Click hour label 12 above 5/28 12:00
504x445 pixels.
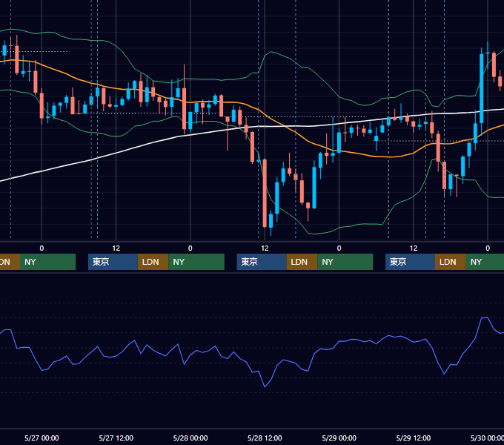pos(265,248)
